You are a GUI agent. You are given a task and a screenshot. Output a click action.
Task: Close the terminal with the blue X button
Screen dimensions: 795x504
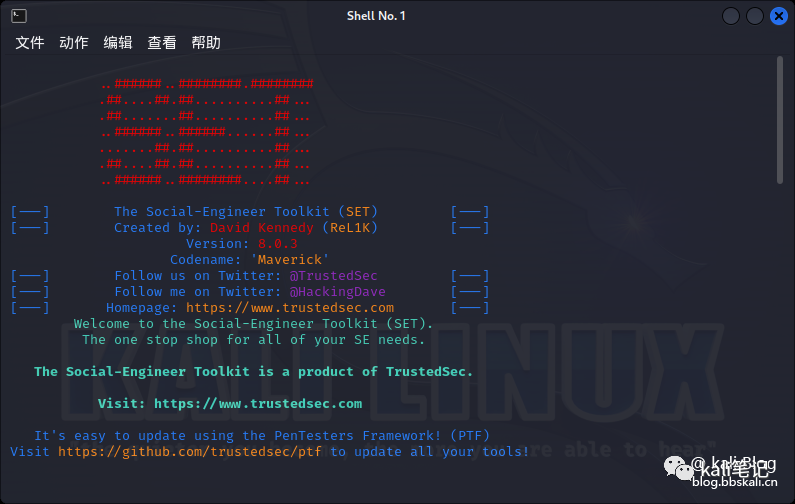coord(779,16)
